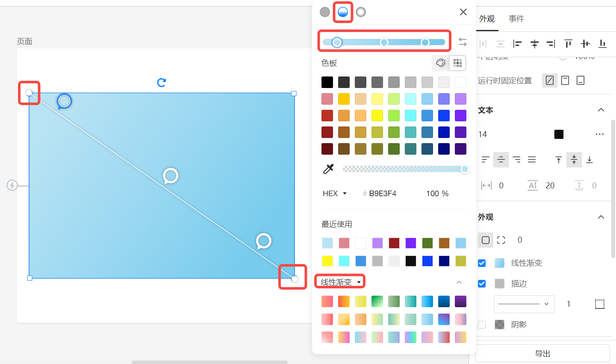Apply the purple gradient preset
Screen dimensions: 616x364
tap(460, 302)
